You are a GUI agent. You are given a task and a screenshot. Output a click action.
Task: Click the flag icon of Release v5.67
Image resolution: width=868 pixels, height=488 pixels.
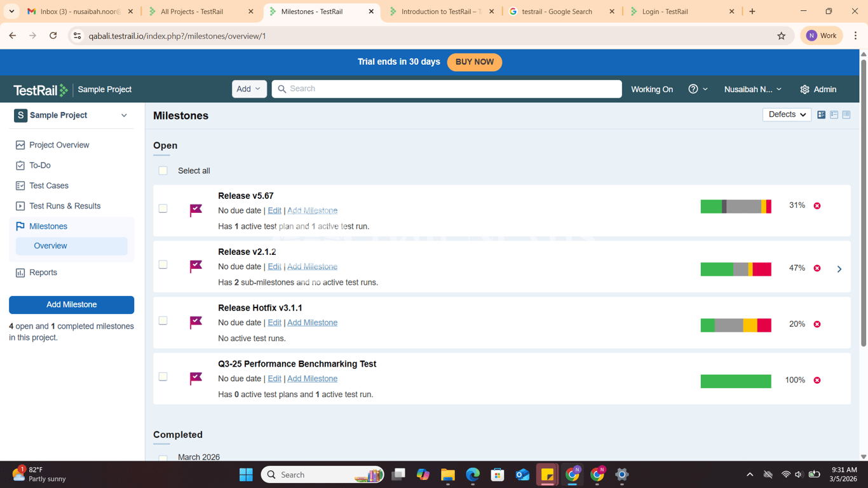196,210
